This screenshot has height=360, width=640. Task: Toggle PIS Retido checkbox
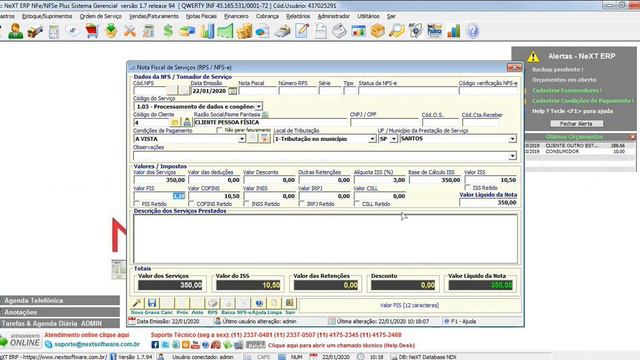coord(137,204)
